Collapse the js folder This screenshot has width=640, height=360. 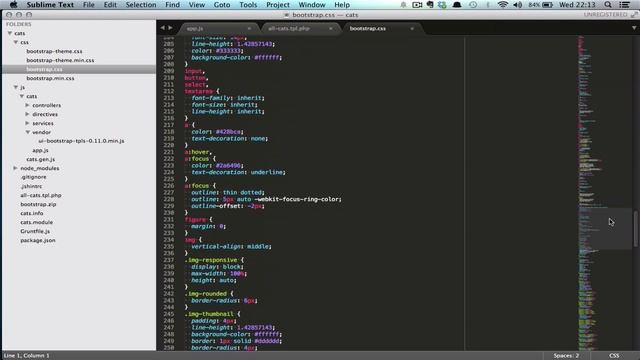pyautogui.click(x=16, y=87)
